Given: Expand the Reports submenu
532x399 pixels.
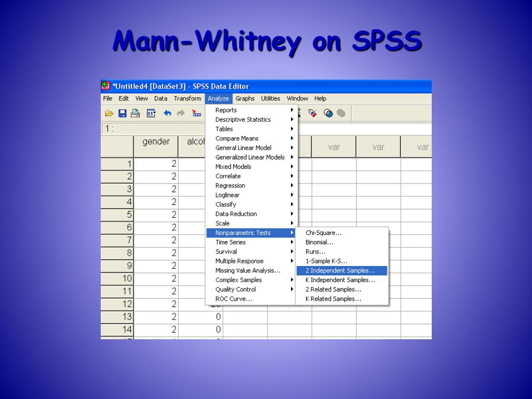Looking at the screenshot, I should click(251, 110).
